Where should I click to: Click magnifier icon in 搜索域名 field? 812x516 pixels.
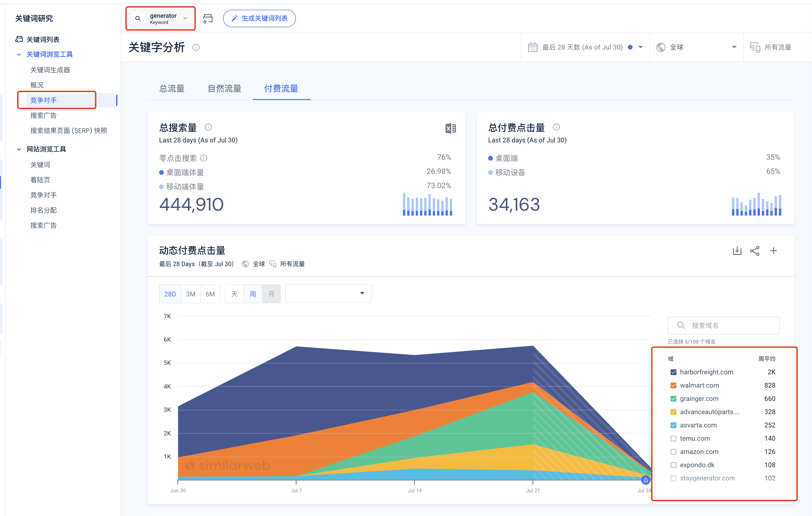[681, 325]
